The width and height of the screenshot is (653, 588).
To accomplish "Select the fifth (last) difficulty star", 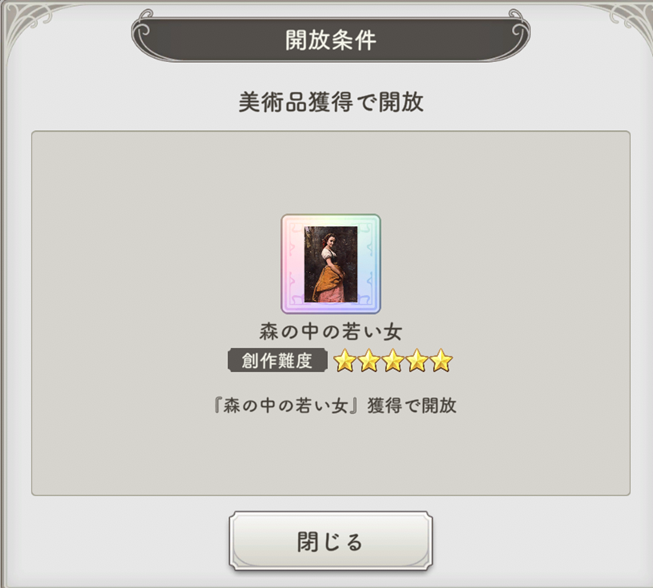I will (x=441, y=361).
